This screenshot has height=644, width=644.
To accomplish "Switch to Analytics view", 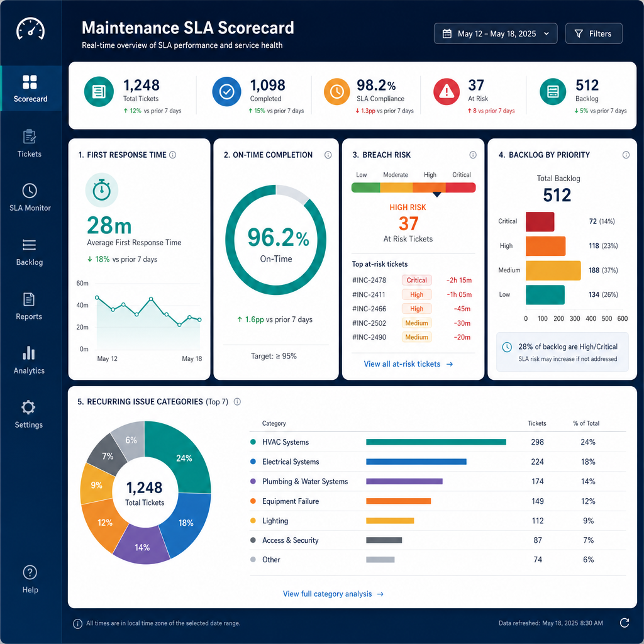I will (29, 360).
